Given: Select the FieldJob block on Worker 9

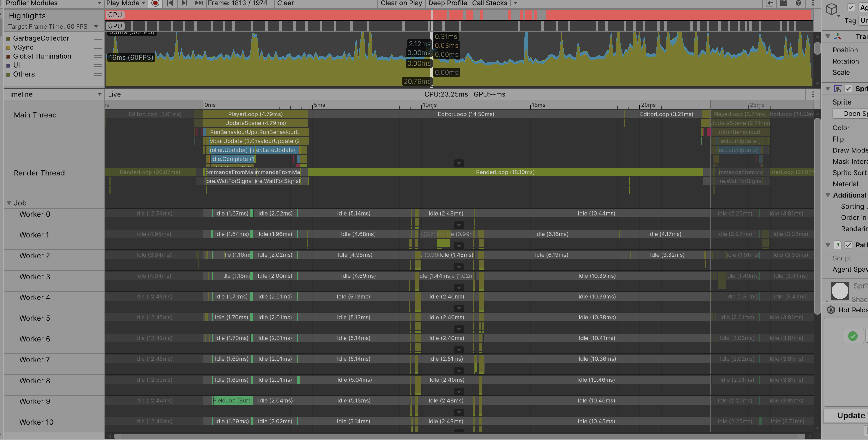Looking at the screenshot, I should 233,400.
